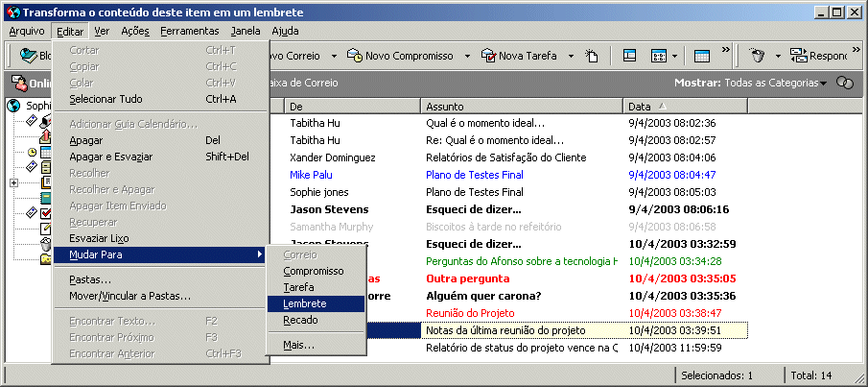
Task: Expand the Nova Tarefa dropdown arrow
Action: pos(571,56)
